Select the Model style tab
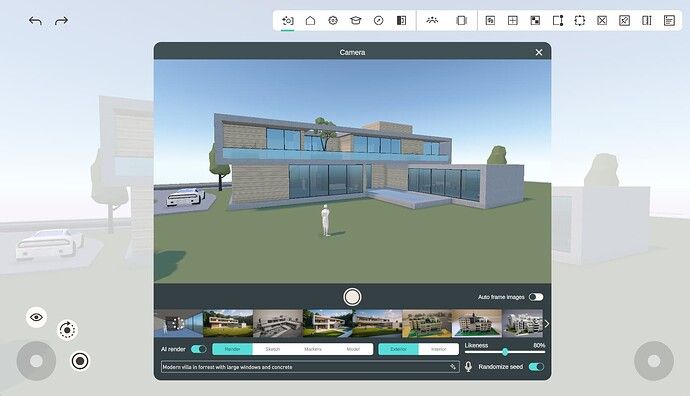The image size is (690, 396). [353, 349]
